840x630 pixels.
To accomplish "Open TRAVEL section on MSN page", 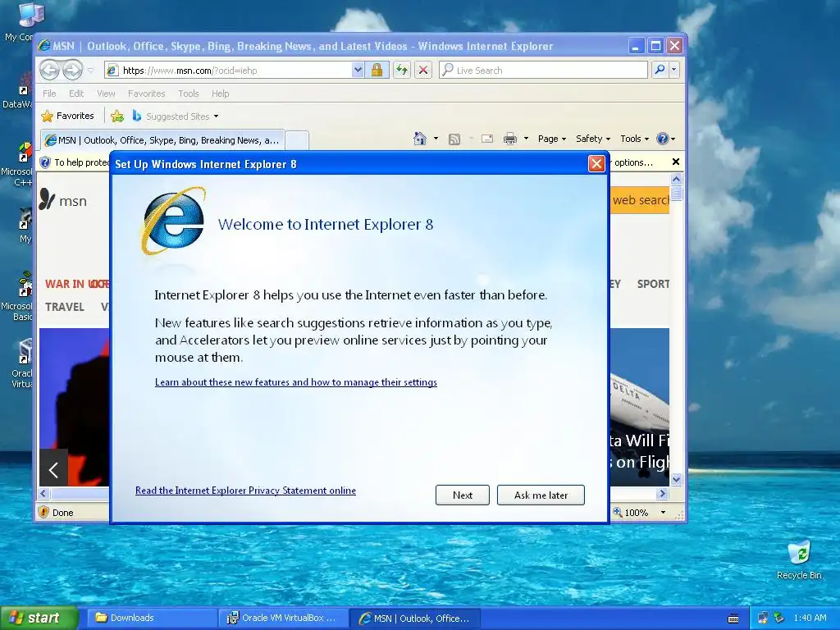I will click(65, 307).
